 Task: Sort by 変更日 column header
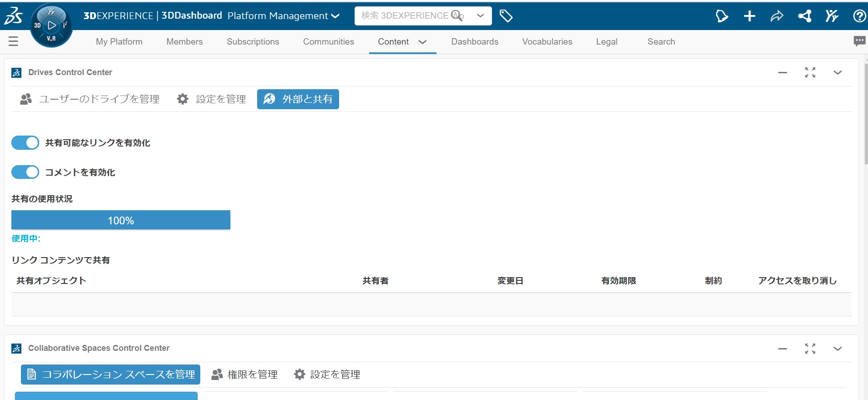coord(510,281)
